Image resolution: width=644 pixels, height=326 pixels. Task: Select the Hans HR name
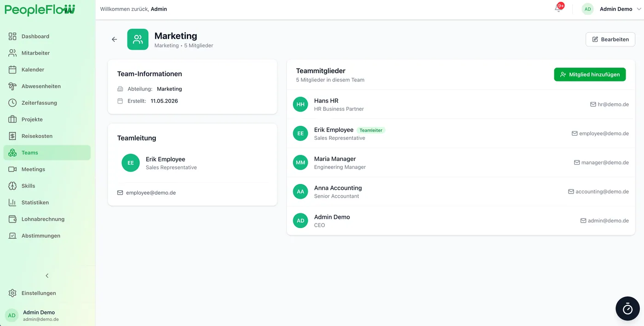pos(326,101)
